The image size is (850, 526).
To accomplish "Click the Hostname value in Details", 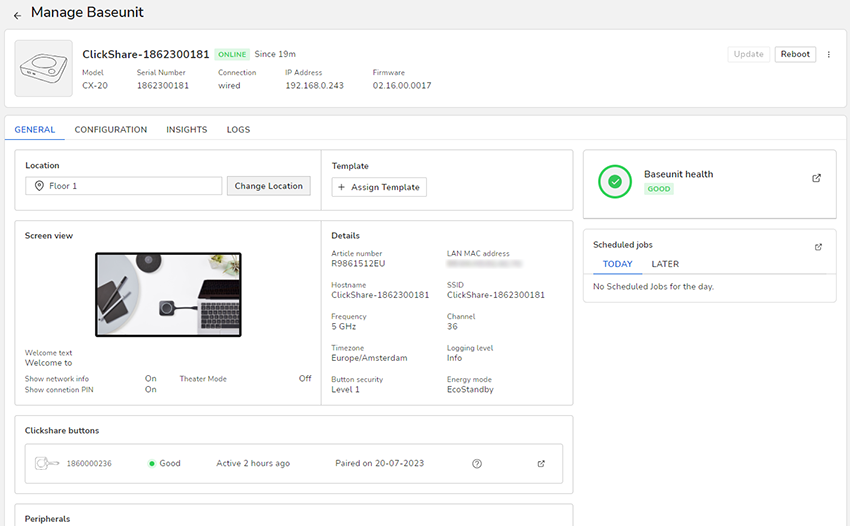I will [380, 295].
